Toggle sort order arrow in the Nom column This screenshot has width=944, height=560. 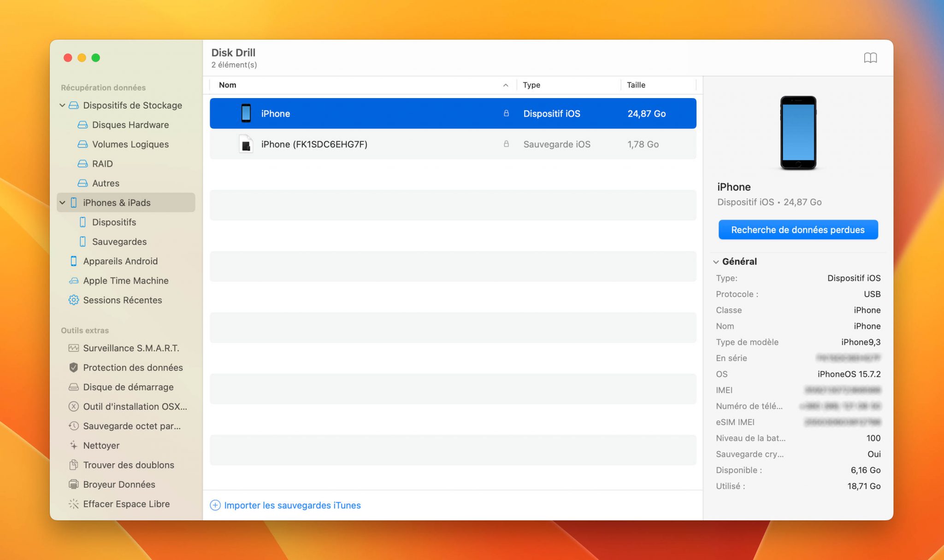(506, 85)
